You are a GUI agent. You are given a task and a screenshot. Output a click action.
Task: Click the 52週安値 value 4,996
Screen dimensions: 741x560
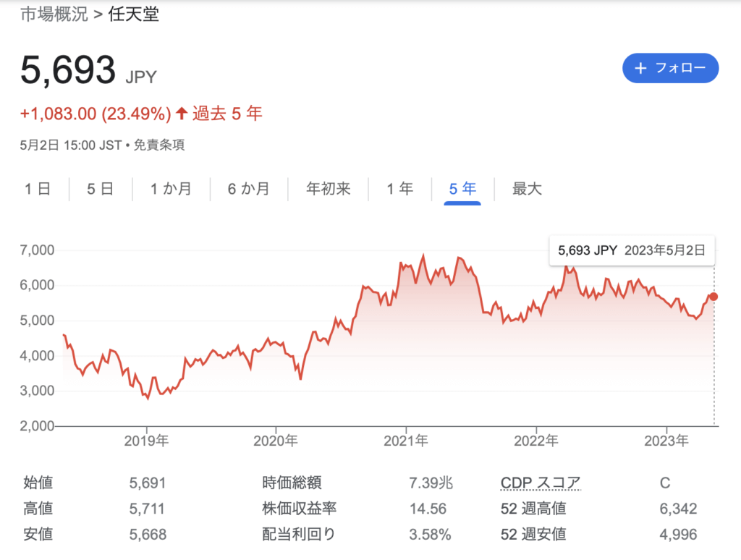click(678, 535)
